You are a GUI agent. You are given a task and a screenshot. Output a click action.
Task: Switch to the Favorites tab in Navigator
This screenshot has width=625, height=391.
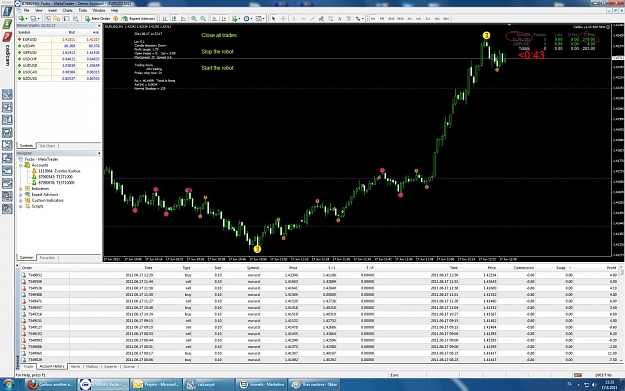pyautogui.click(x=47, y=257)
